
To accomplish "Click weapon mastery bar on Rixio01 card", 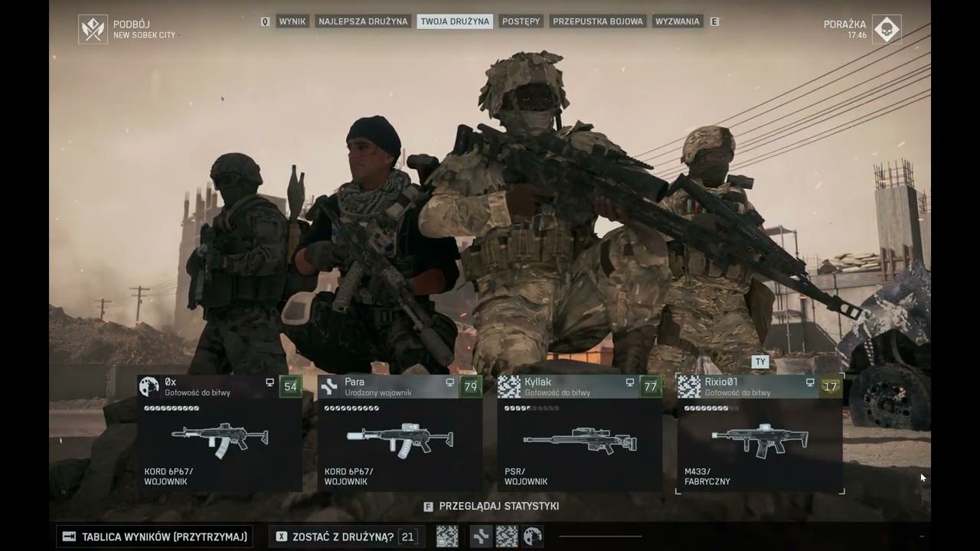I will 712,408.
